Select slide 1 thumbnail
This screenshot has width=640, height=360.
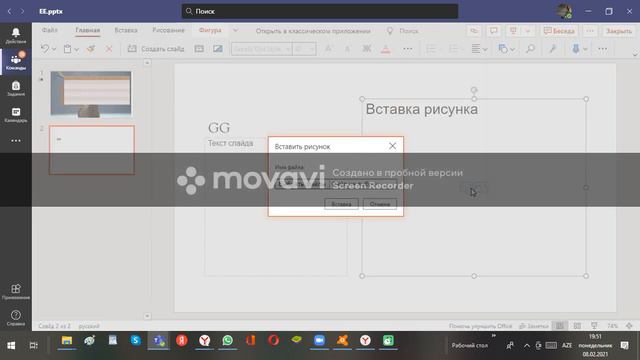[x=91, y=94]
